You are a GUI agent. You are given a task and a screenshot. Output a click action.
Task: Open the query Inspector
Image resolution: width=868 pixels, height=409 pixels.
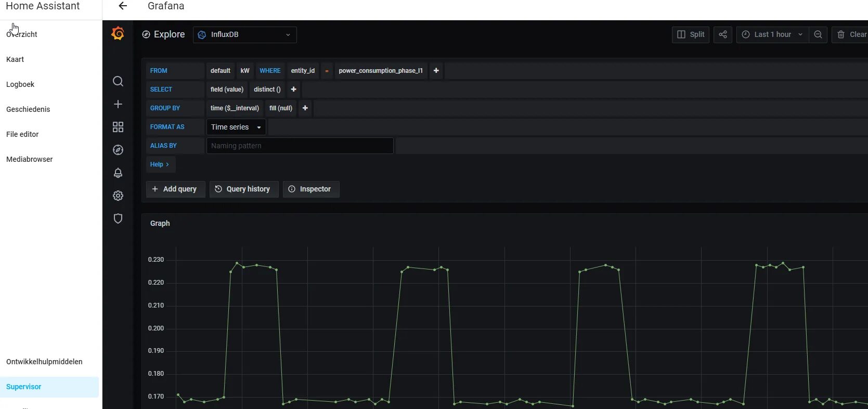click(310, 189)
